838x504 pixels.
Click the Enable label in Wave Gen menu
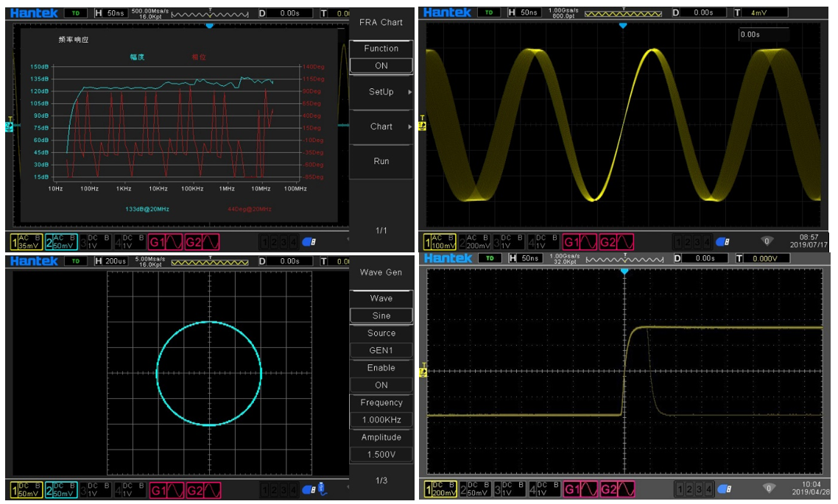(381, 368)
